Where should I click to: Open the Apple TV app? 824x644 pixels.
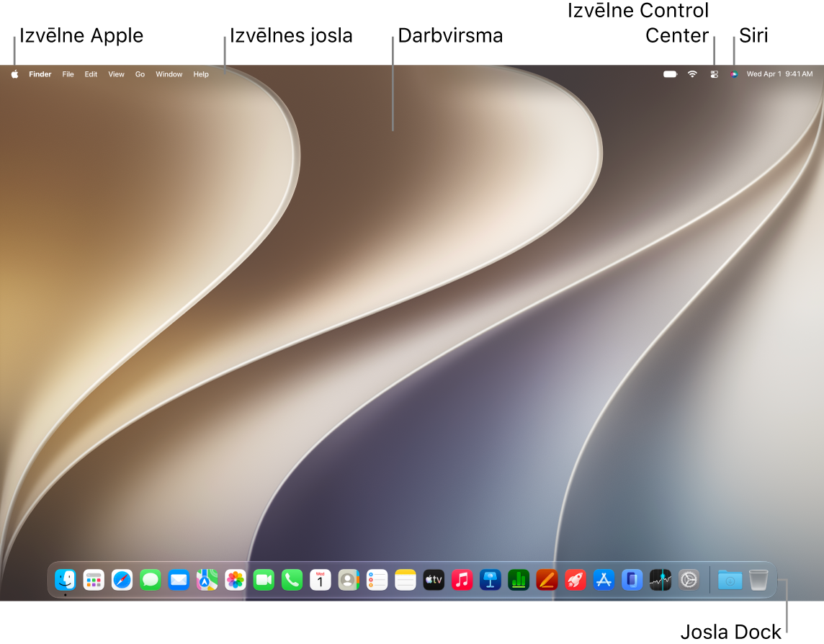point(434,580)
